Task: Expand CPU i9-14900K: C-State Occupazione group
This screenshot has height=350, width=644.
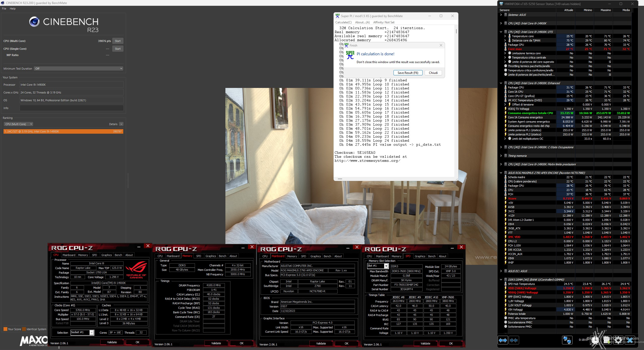Action: coord(501,147)
